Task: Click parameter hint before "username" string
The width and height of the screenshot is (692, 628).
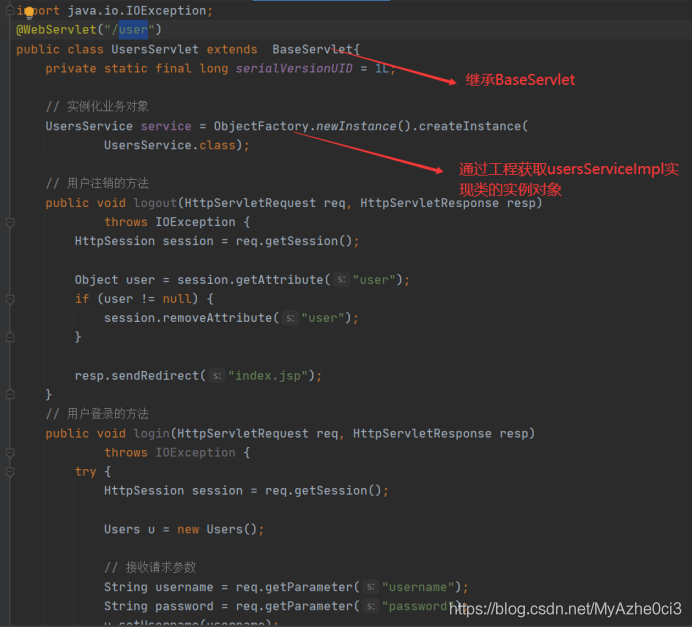Action: point(371,587)
